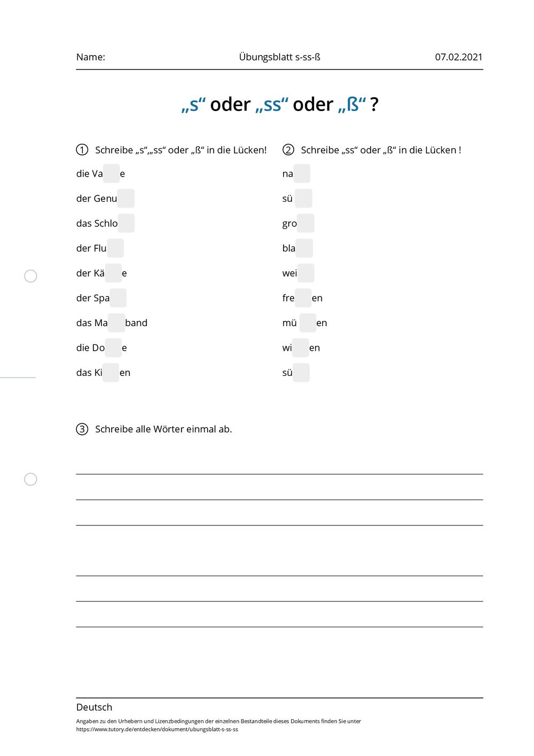
Task: Click the upper punch-hole circle in left margin
Action: pyautogui.click(x=31, y=276)
